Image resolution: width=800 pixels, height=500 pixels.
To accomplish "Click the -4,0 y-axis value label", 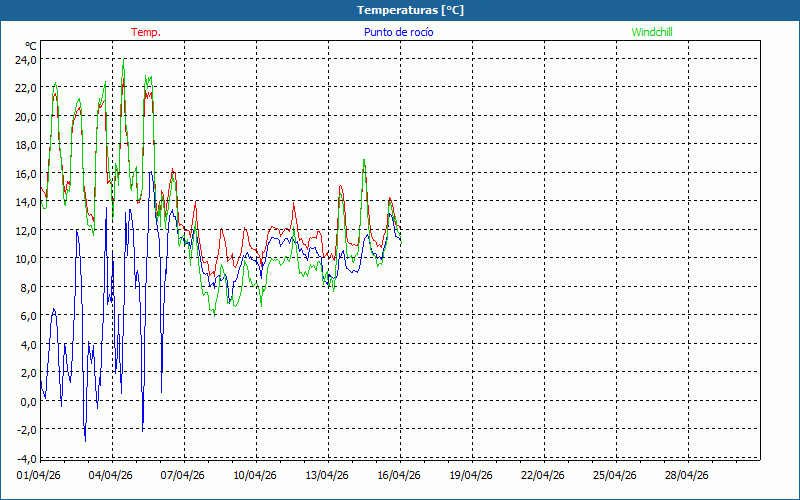I will click(x=25, y=458).
